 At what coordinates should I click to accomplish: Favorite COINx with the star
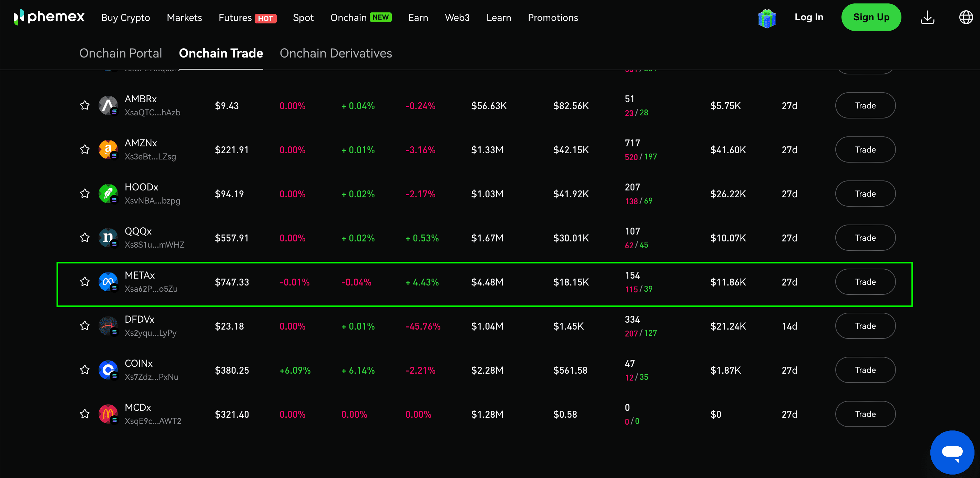84,370
